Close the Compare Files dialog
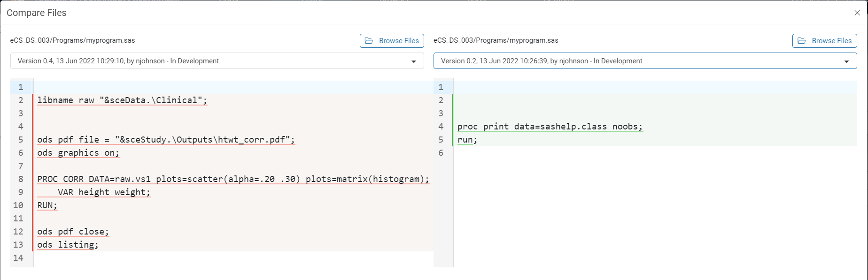The height and width of the screenshot is (280, 868). pos(857,13)
